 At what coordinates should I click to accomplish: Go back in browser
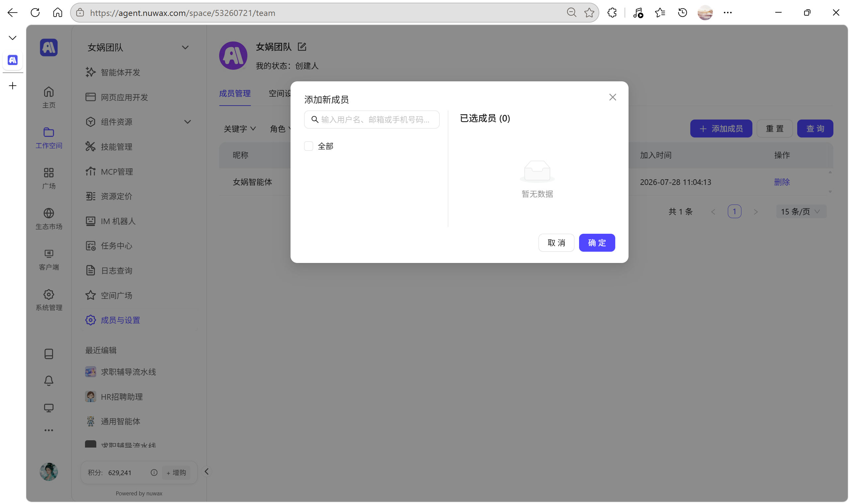pyautogui.click(x=13, y=13)
